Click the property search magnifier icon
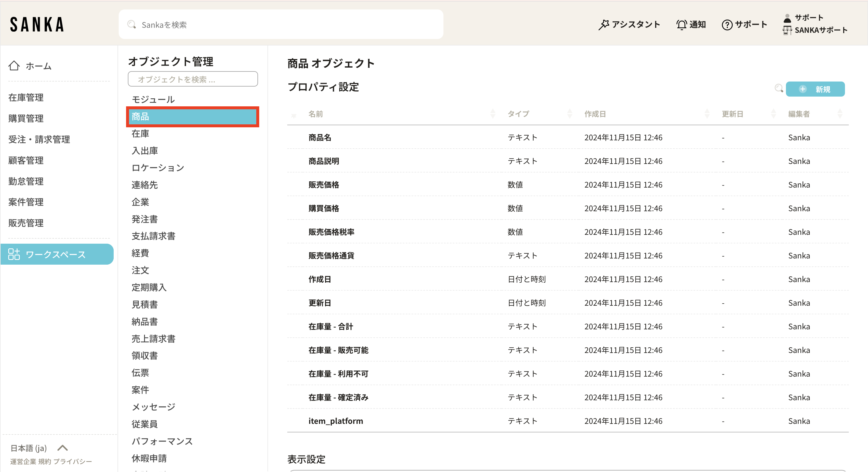Screen dimensions: 868x472 (x=778, y=89)
